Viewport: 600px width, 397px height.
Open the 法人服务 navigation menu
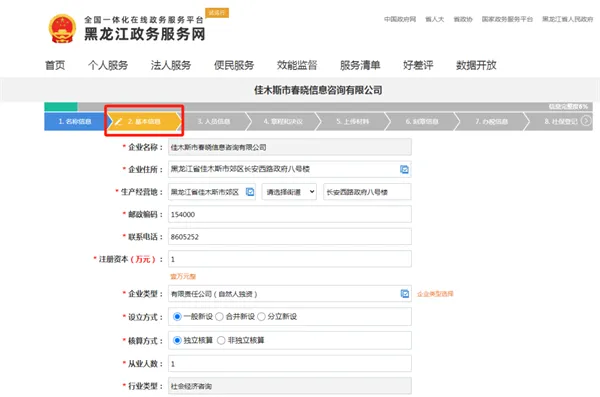171,65
